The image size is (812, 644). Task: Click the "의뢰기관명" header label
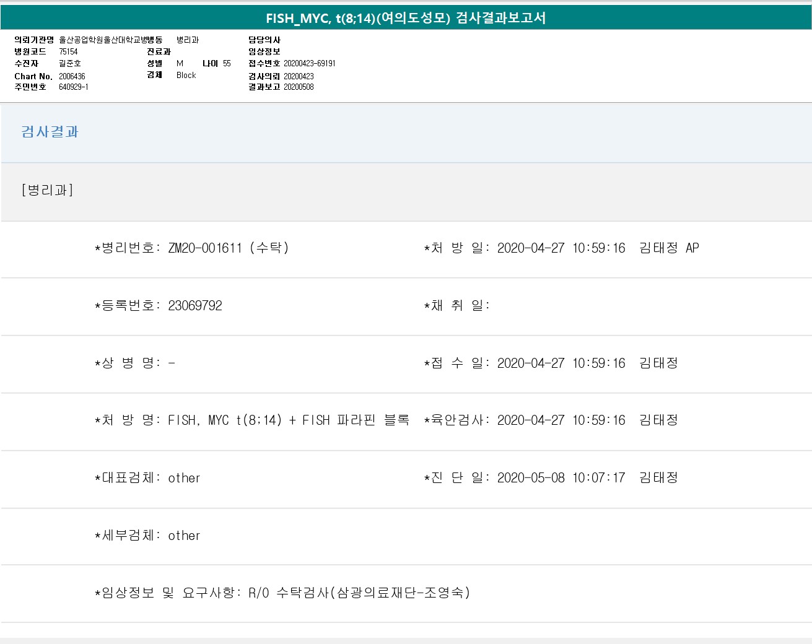(34, 40)
